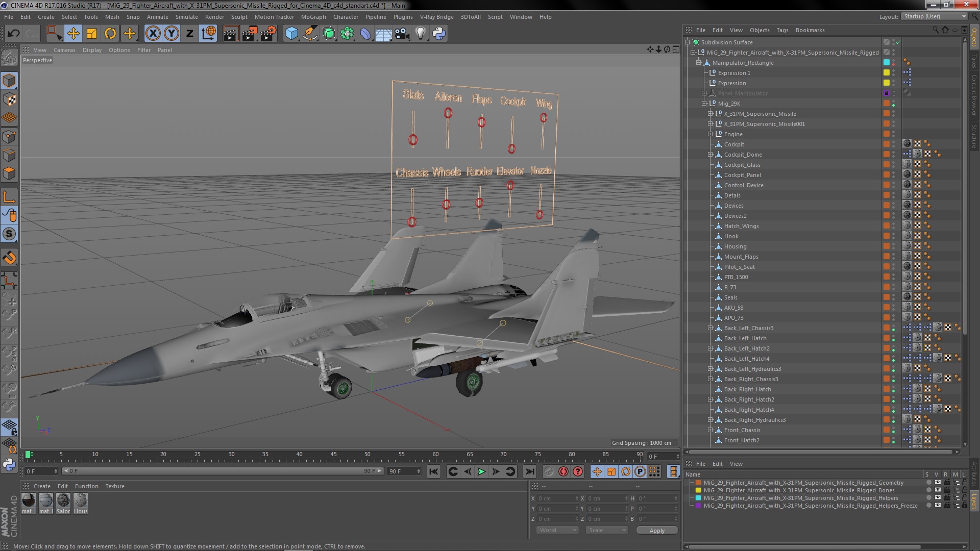Select the Hatch_Wings object row
Image resolution: width=980 pixels, height=551 pixels.
coord(741,226)
